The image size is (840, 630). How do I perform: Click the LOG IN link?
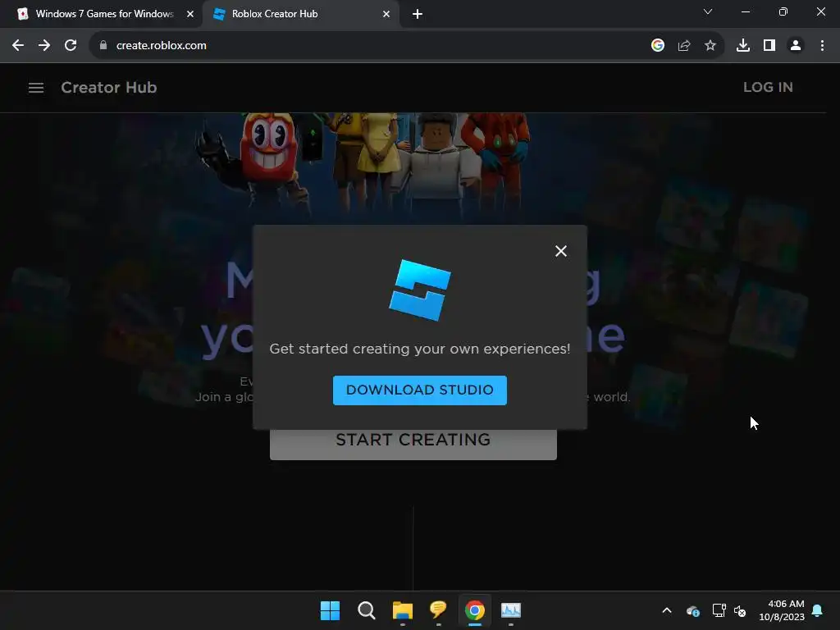click(x=768, y=87)
